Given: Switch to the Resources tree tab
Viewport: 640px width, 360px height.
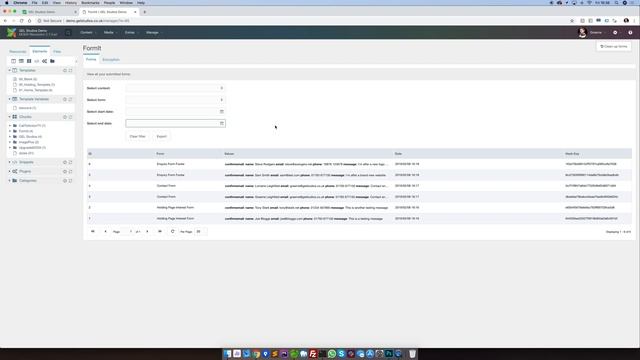Looking at the screenshot, I should click(x=18, y=52).
